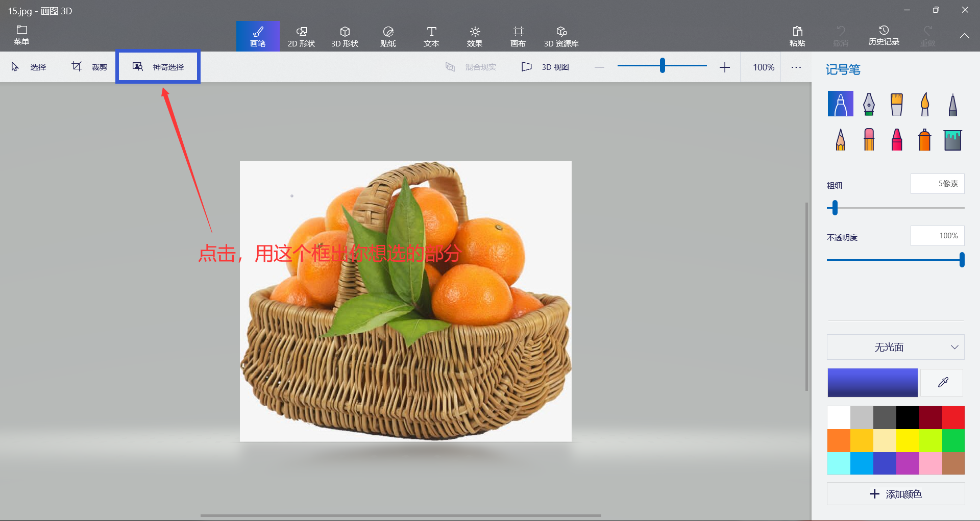Open the more options ellipsis menu

pyautogui.click(x=796, y=67)
